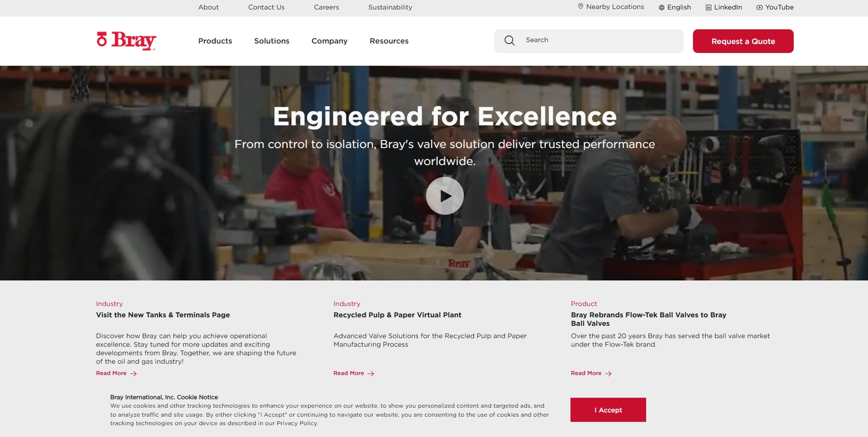The image size is (868, 437).
Task: Click the Product category label
Action: 584,304
